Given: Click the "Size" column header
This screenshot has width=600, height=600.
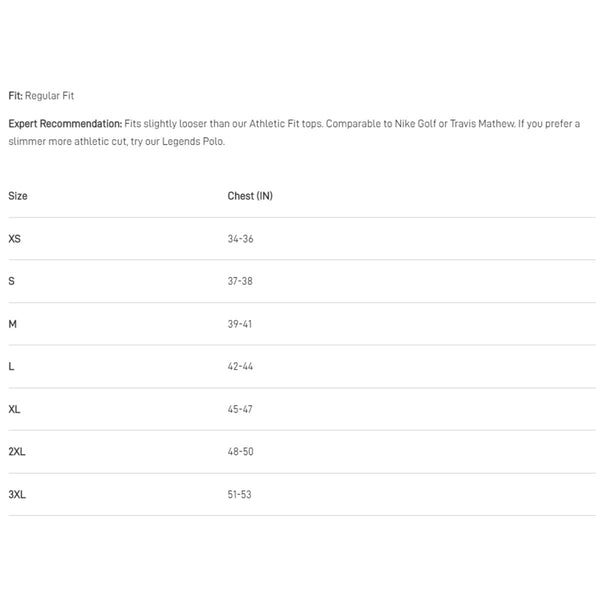Looking at the screenshot, I should coord(18,196).
